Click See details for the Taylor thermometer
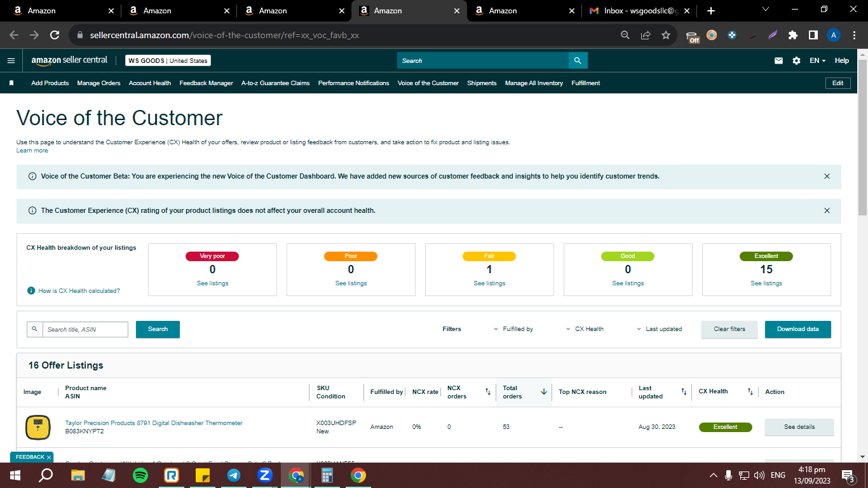Screen dimensions: 868x488 tap(799, 427)
